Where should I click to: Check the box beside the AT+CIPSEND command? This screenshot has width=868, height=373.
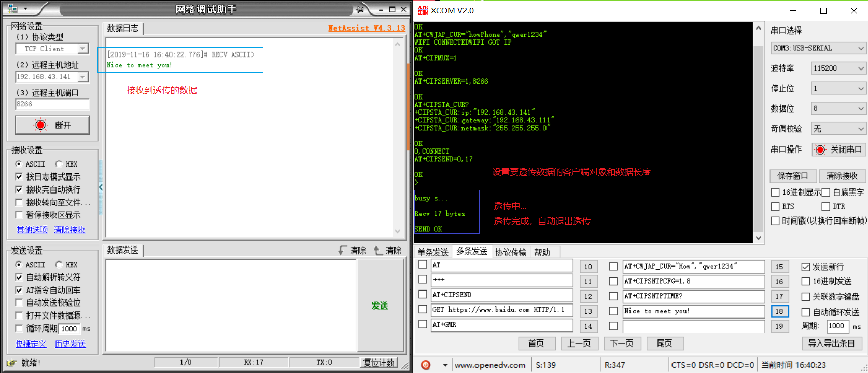click(423, 295)
